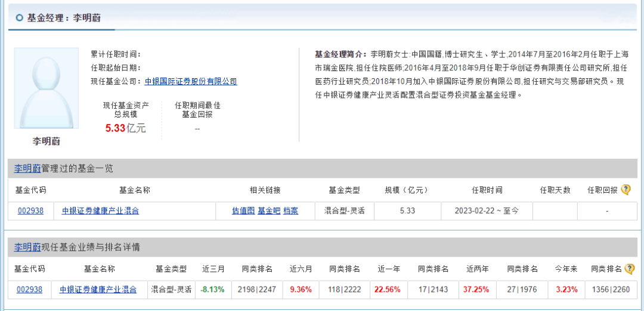This screenshot has height=311, width=644.
Task: Open fund code 002938 in performance table
Action: [30, 290]
